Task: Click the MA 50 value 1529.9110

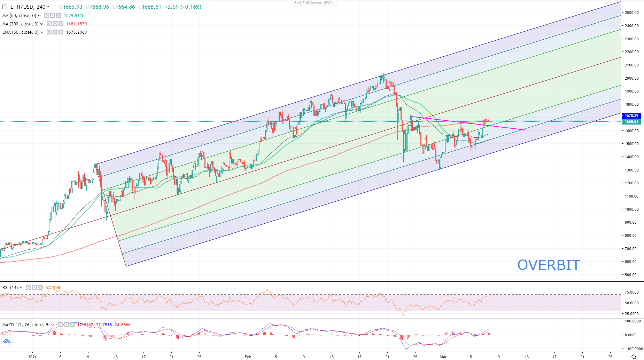Action: point(74,16)
